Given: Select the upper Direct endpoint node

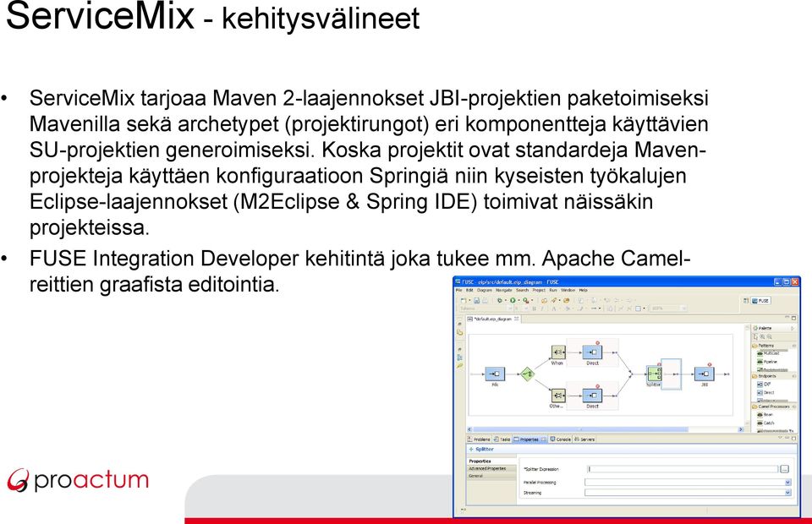Looking at the screenshot, I should click(592, 352).
